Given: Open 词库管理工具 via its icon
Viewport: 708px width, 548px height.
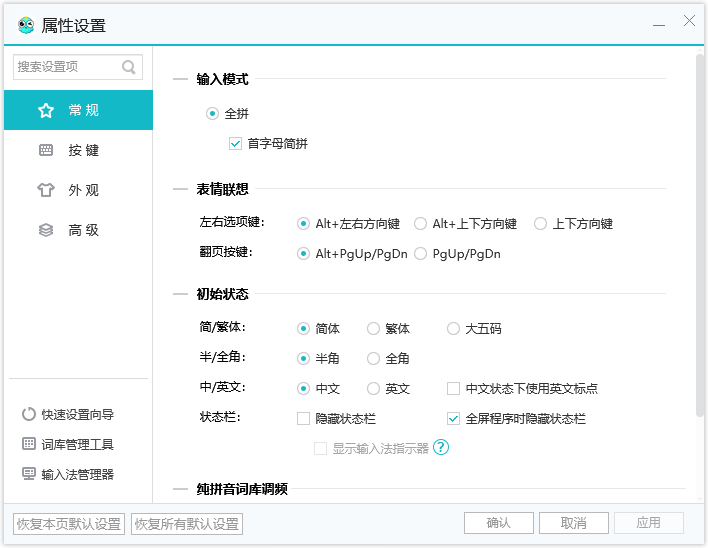Looking at the screenshot, I should [x=28, y=444].
